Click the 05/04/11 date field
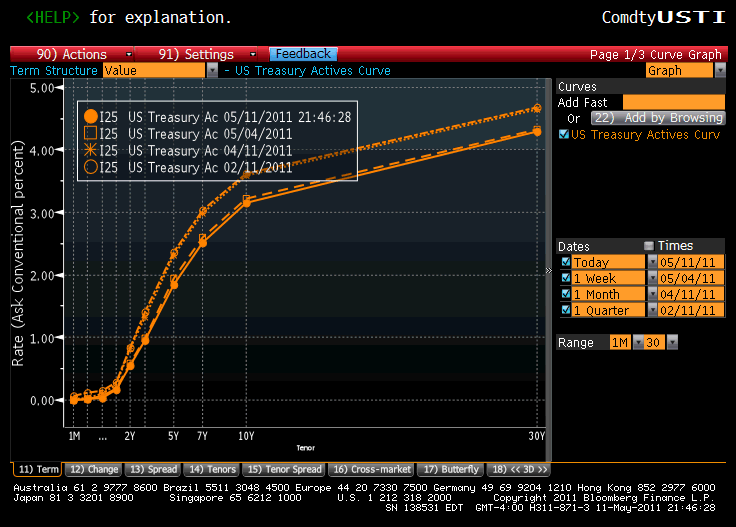Image resolution: width=736 pixels, height=527 pixels. [690, 278]
